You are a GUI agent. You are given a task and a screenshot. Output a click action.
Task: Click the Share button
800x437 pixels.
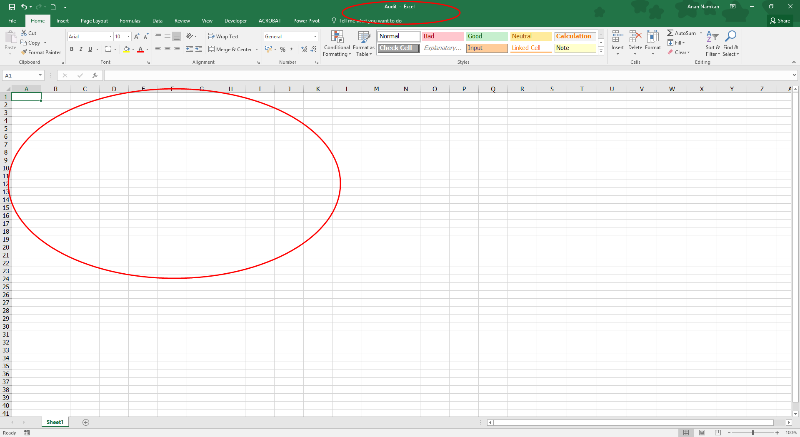pyautogui.click(x=778, y=20)
